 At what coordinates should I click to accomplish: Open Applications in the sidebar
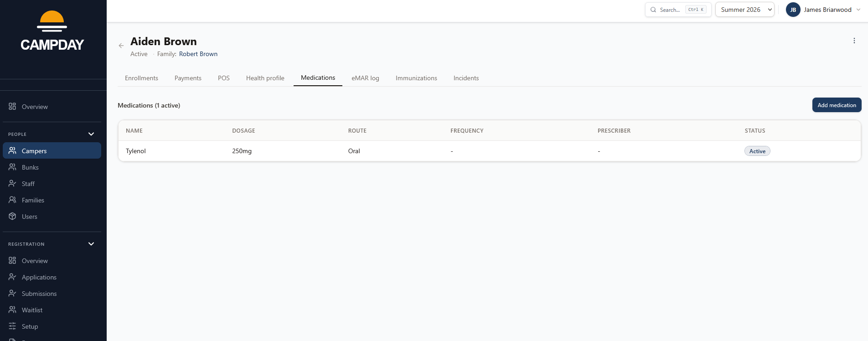[52, 277]
